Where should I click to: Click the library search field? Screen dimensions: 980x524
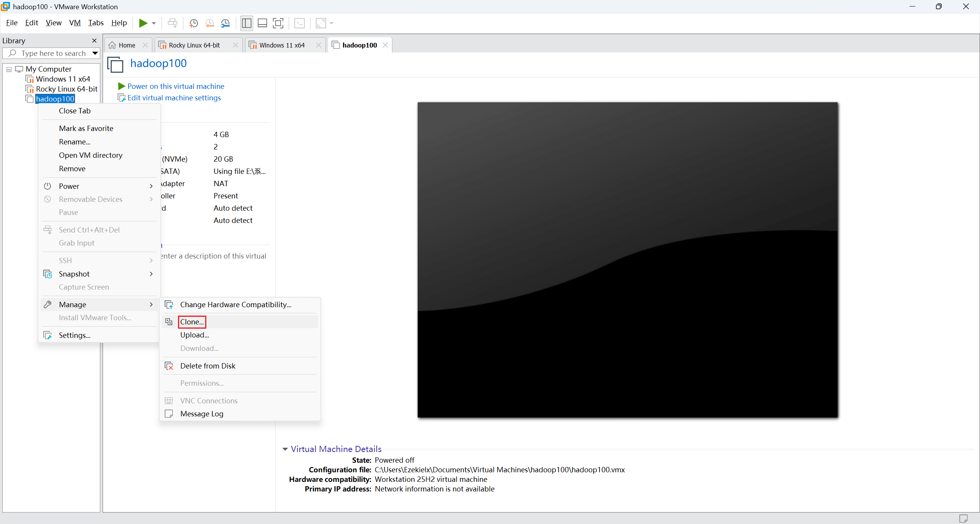coord(51,53)
